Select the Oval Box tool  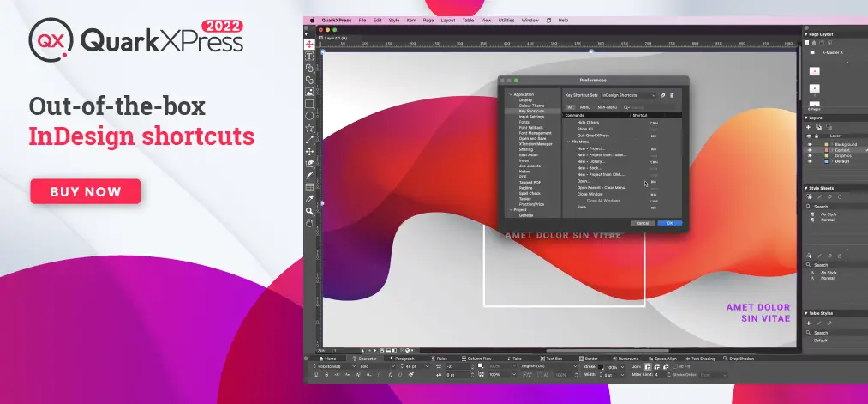click(x=309, y=115)
